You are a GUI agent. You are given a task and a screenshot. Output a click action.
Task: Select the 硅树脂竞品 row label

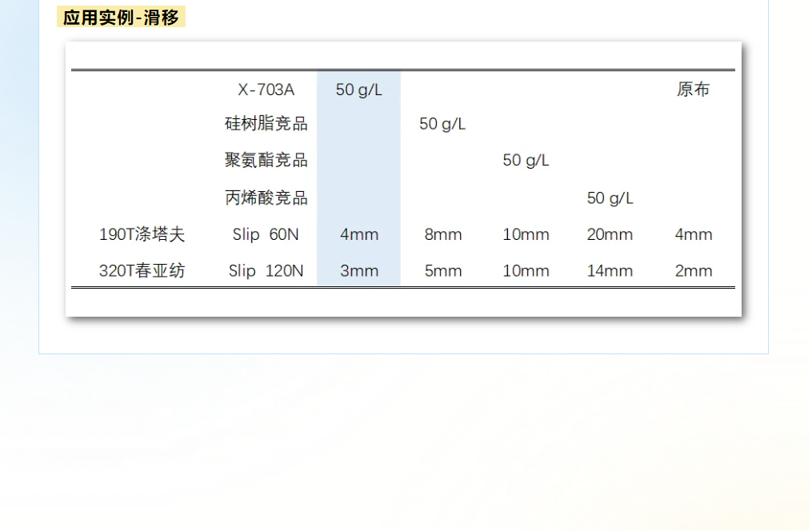(266, 124)
